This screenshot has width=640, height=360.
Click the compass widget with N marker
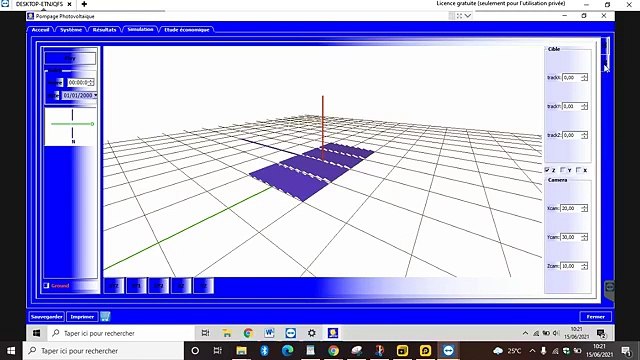coord(71,127)
